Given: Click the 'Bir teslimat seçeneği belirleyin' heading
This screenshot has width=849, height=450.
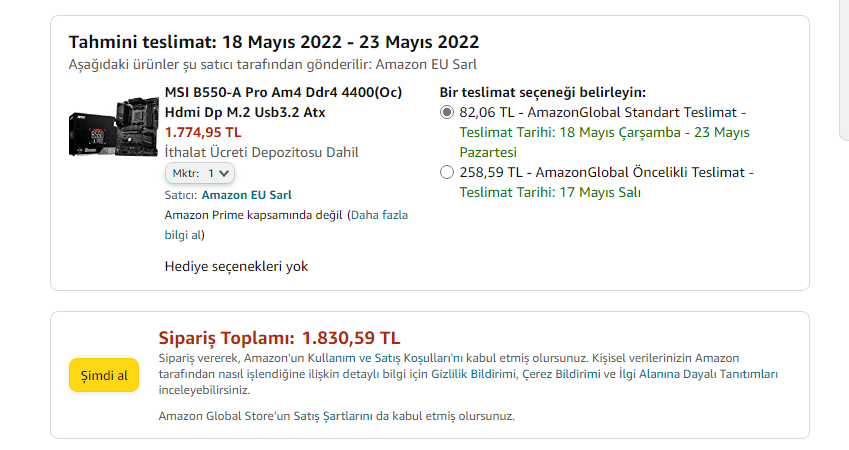Looking at the screenshot, I should click(542, 92).
